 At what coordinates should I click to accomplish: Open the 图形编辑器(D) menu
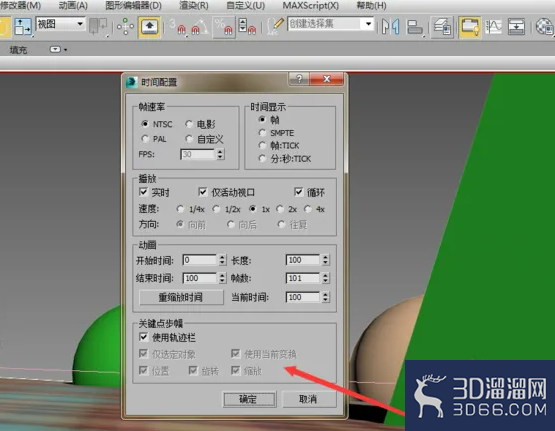(133, 6)
